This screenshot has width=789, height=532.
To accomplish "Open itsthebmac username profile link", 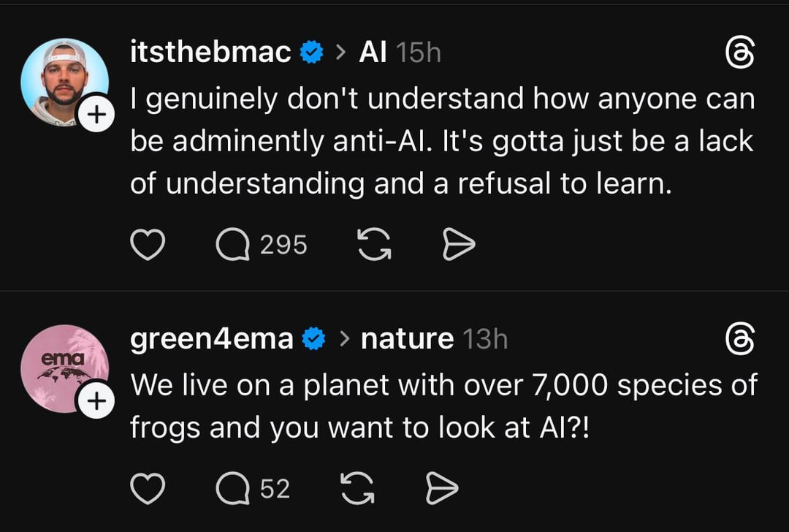I will click(x=210, y=53).
